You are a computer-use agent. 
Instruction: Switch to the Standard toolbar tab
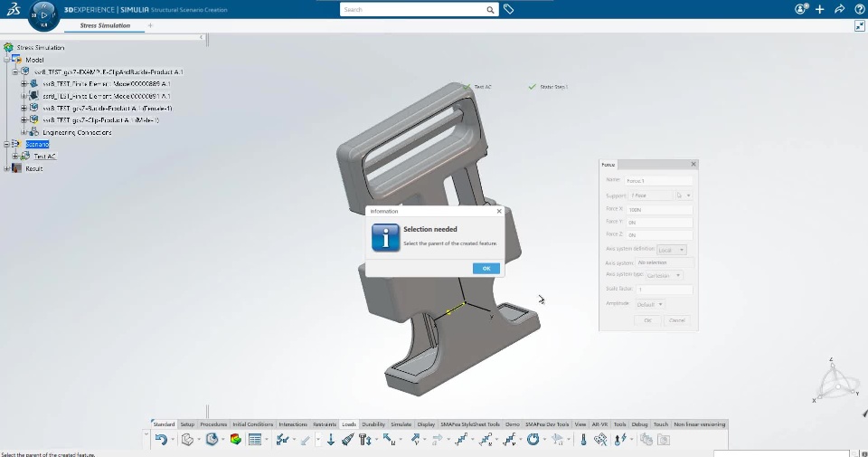pos(164,424)
